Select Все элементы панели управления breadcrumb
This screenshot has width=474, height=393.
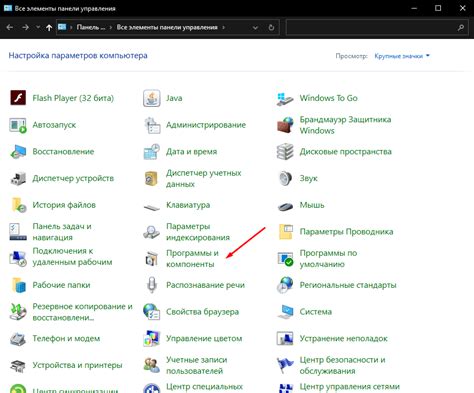(x=167, y=27)
